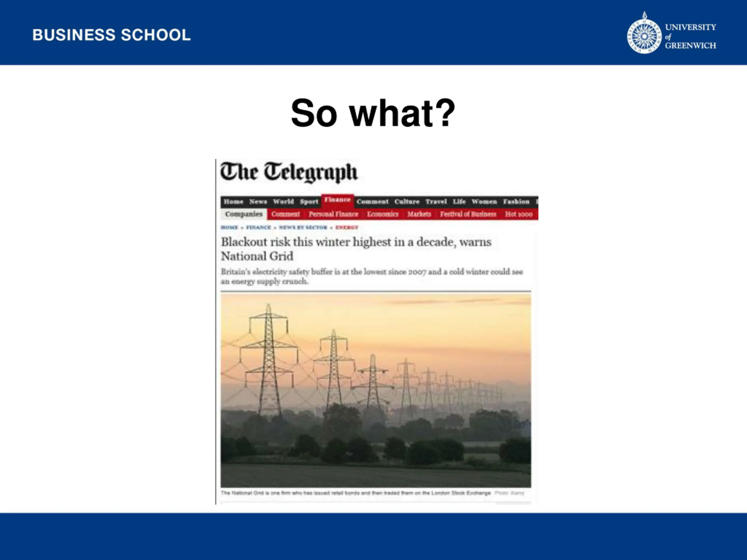Click The Telegraph masthead logo

[x=289, y=172]
